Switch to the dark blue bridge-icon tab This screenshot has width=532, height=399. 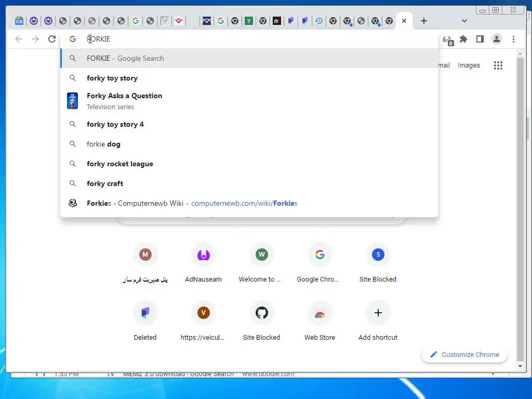pyautogui.click(x=207, y=21)
